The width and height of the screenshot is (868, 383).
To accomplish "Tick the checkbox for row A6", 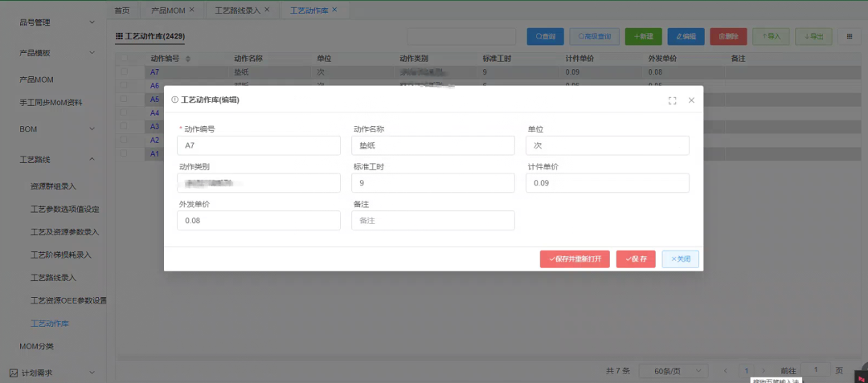I will (124, 86).
